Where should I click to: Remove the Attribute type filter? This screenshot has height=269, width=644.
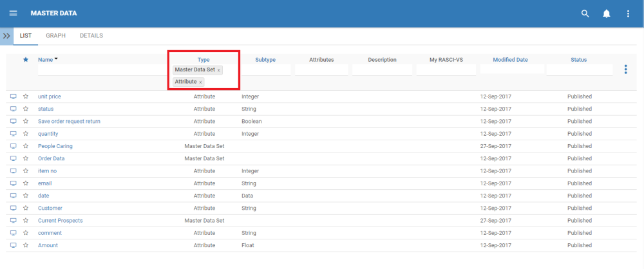(x=200, y=82)
